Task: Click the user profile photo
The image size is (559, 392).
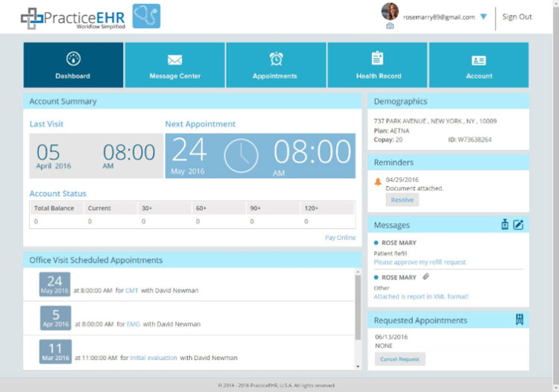Action: (390, 11)
